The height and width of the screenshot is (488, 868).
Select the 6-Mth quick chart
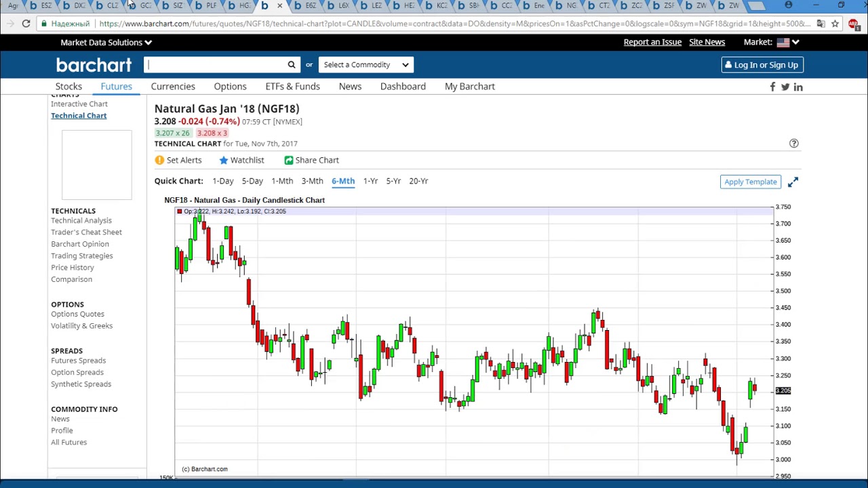[x=343, y=181]
